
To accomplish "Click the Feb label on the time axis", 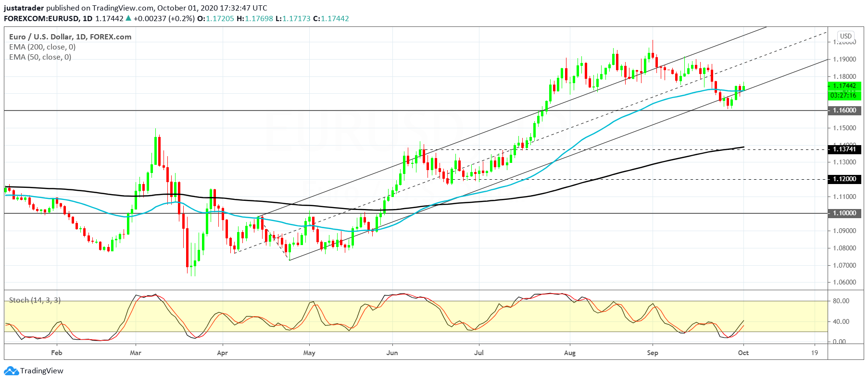I will pos(57,353).
